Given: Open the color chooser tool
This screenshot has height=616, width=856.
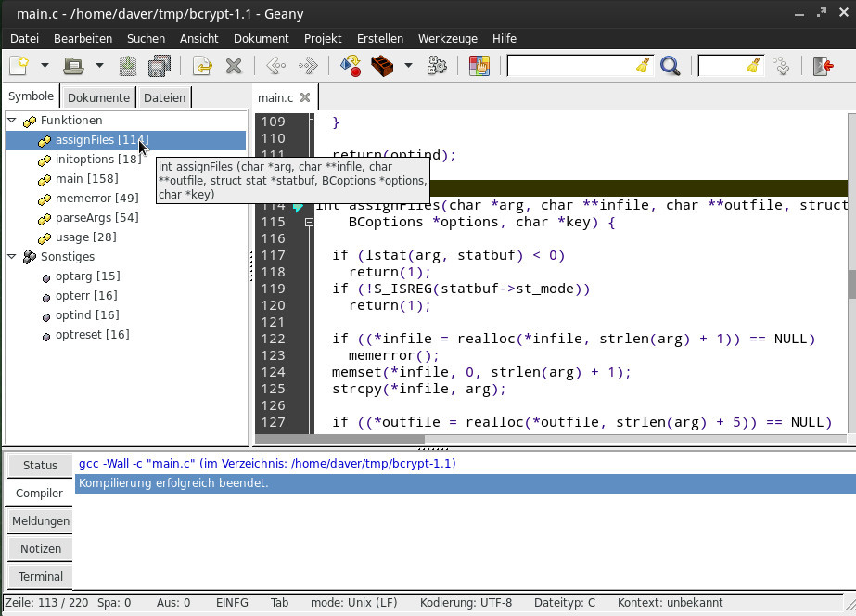Looking at the screenshot, I should pos(479,66).
